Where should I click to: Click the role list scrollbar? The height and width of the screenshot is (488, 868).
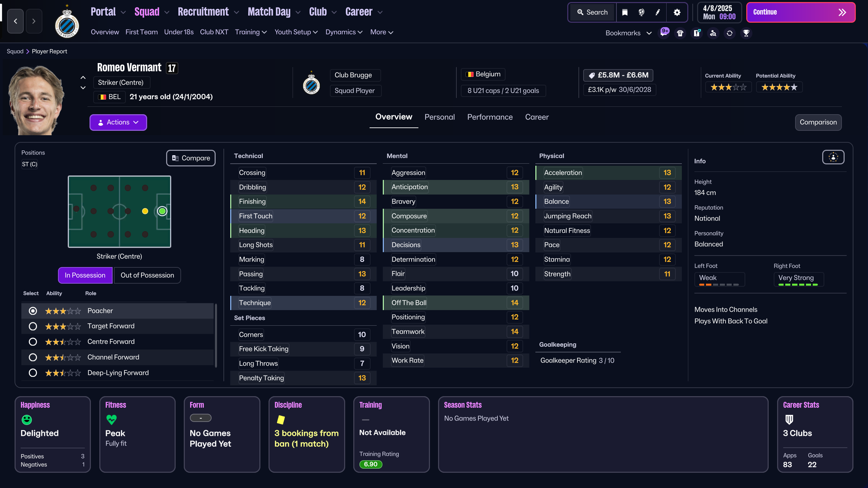click(x=216, y=335)
